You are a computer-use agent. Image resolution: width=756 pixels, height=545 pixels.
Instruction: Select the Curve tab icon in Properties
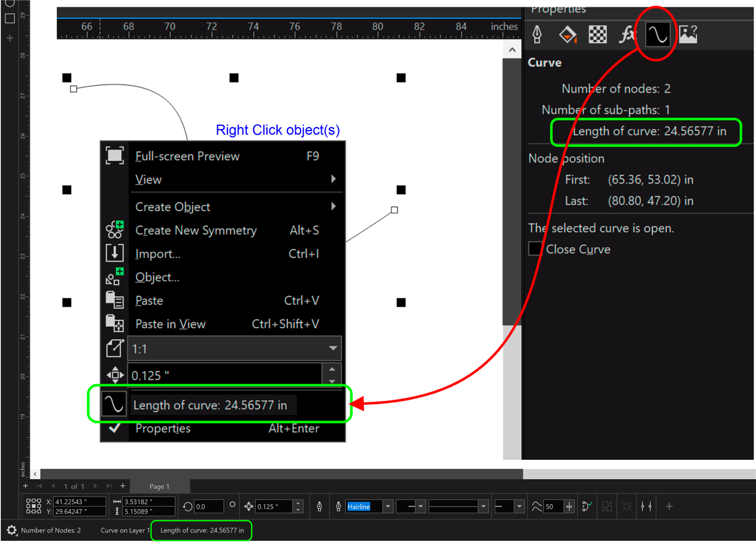[x=657, y=35]
